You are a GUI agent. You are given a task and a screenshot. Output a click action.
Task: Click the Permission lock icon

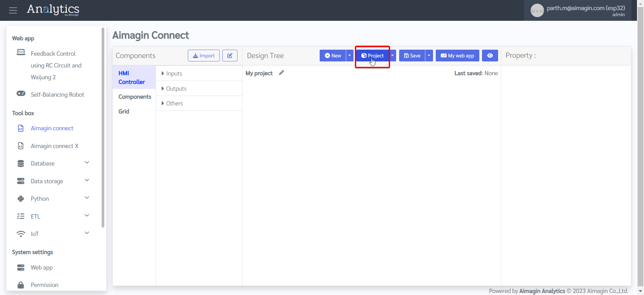tap(21, 285)
